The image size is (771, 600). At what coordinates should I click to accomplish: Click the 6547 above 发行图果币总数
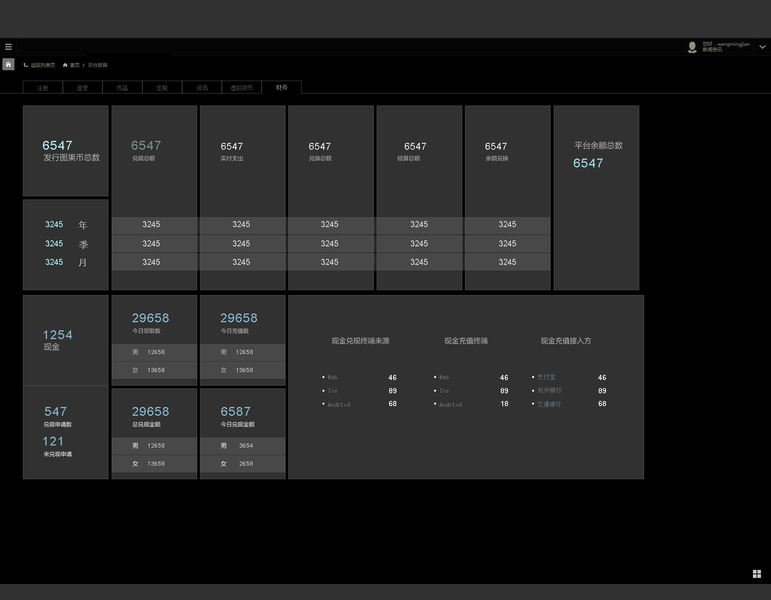pos(58,146)
